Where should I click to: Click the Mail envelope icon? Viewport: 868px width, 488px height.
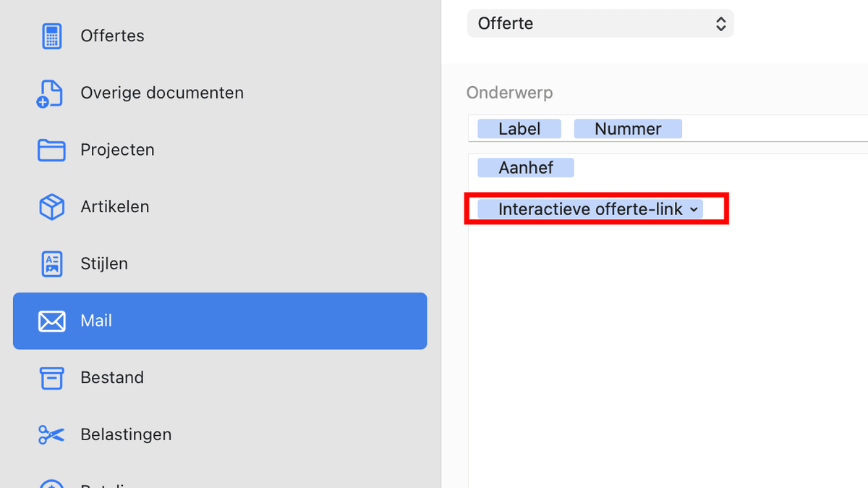[51, 321]
